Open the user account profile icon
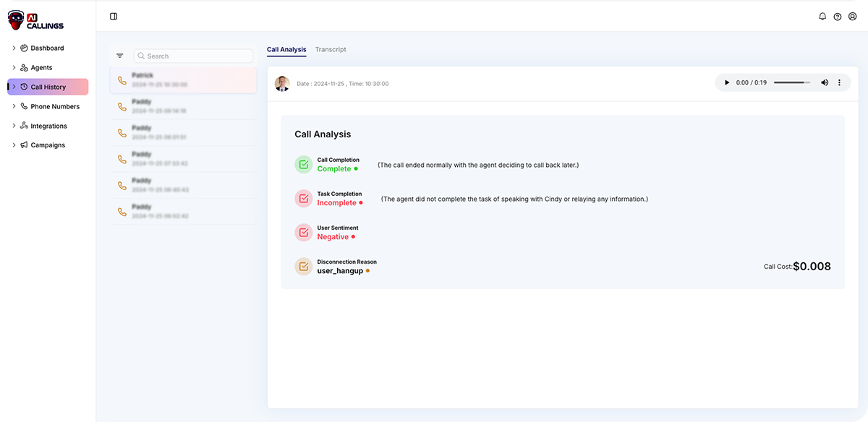Viewport: 868px width, 422px height. point(853,17)
